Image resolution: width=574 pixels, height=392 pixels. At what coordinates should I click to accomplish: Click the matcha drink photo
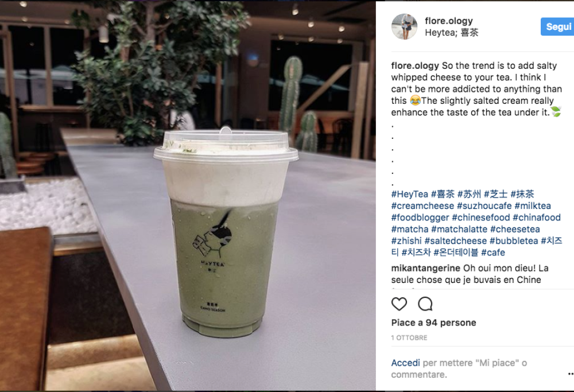tap(188, 196)
